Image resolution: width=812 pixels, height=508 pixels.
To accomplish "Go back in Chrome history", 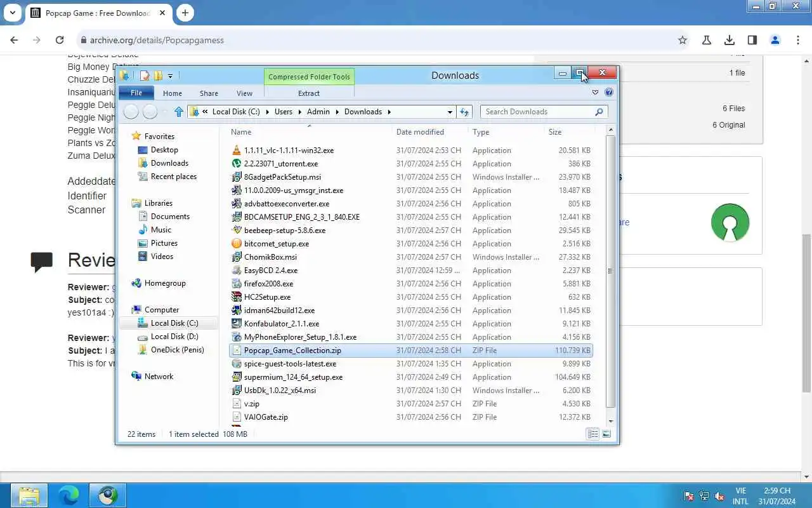I will click(x=14, y=40).
